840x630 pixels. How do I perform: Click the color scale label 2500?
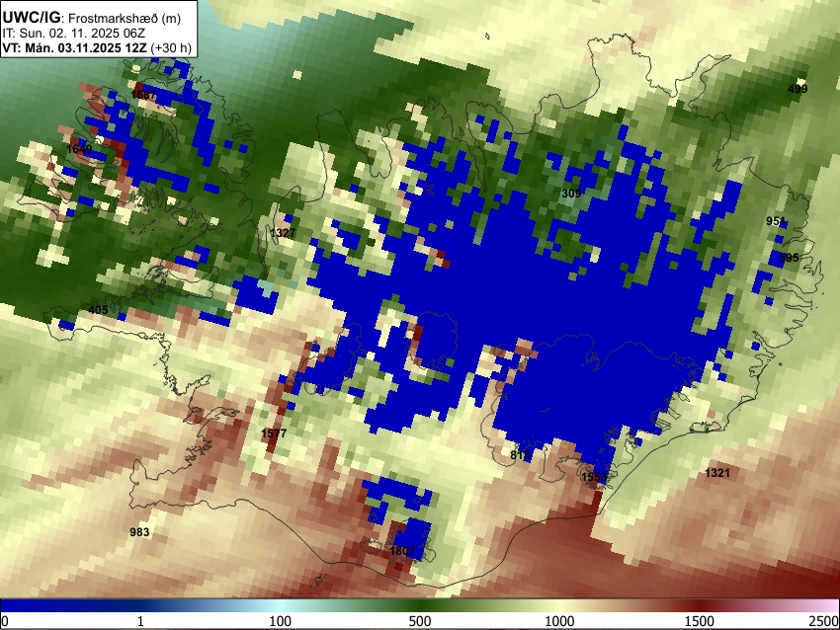(824, 621)
